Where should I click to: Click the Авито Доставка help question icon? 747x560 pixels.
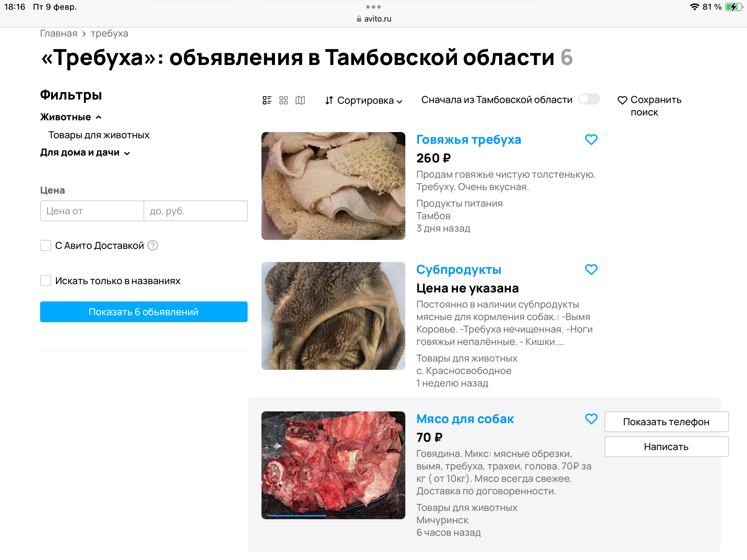(x=153, y=245)
